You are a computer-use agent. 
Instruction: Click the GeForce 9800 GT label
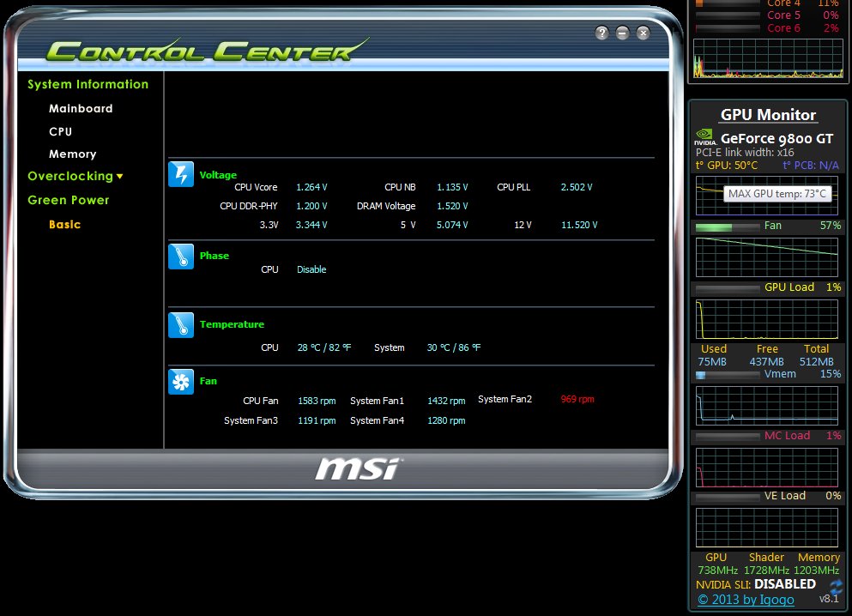(x=776, y=138)
